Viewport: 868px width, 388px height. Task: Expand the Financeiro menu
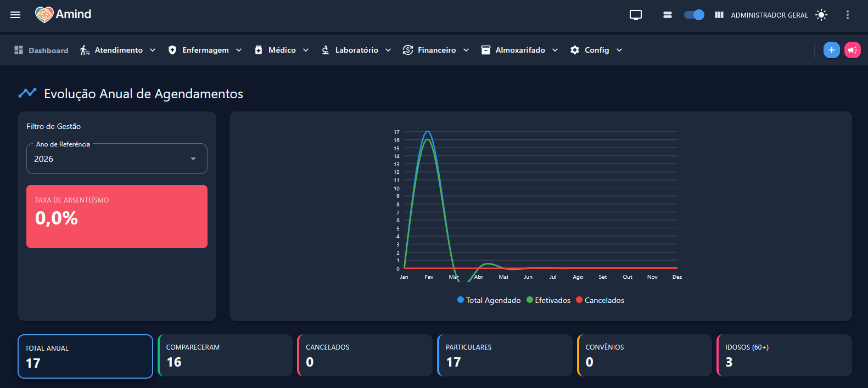(x=436, y=50)
